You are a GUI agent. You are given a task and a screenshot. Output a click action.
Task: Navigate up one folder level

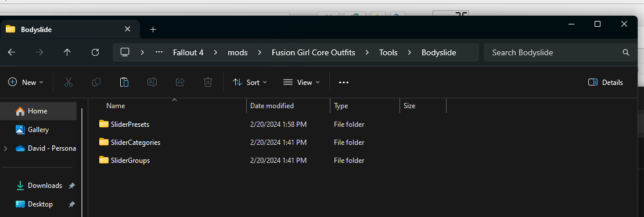coord(67,52)
